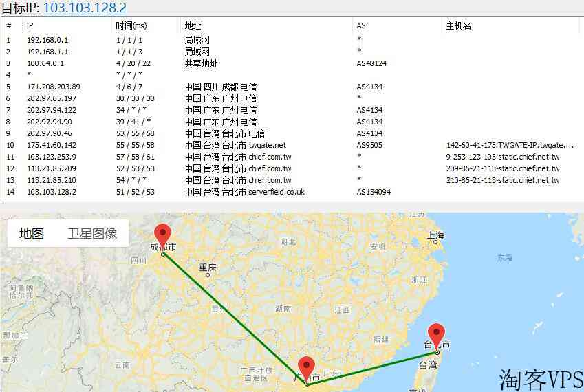The image size is (584, 392).
Task: Select IP cell 175.41.60.142
Action: tap(52, 145)
